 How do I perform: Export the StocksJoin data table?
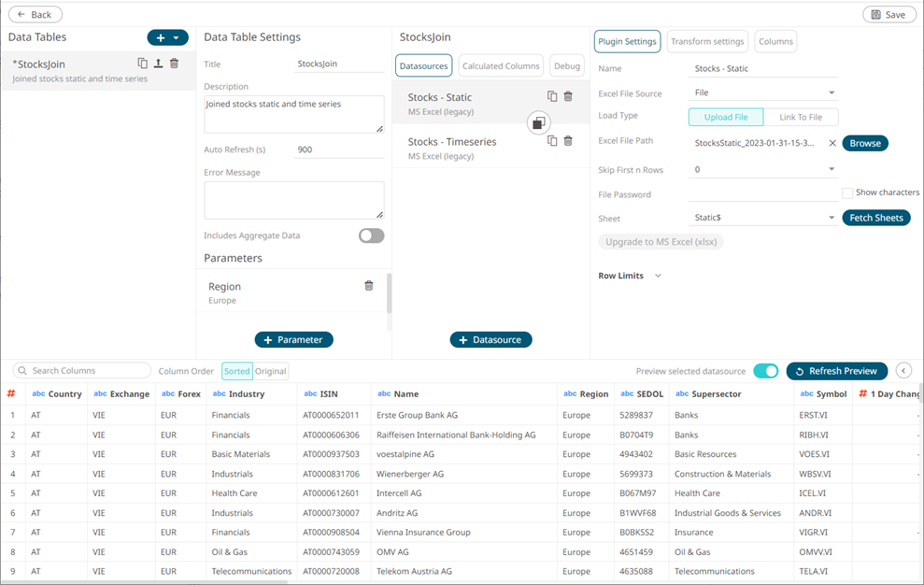click(158, 64)
